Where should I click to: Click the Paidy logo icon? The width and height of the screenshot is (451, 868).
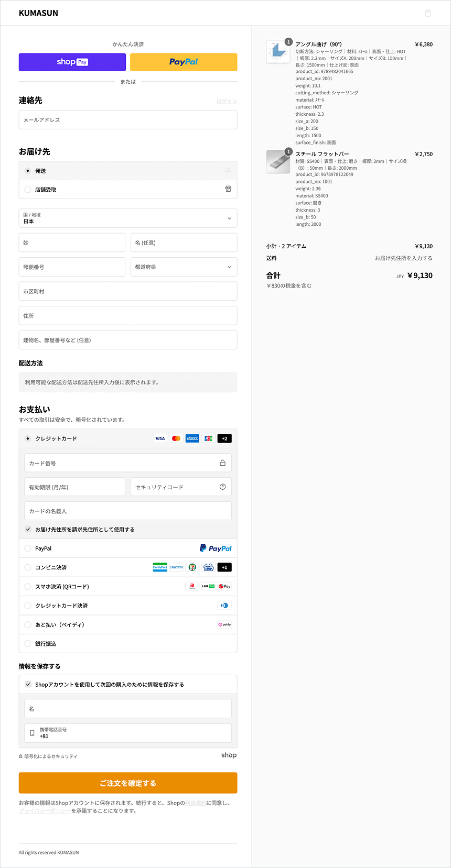pos(224,624)
